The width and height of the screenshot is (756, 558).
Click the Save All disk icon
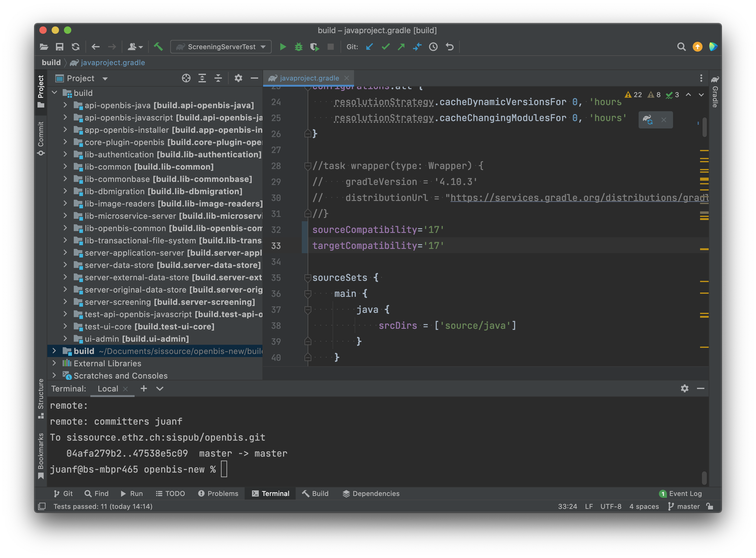(60, 47)
